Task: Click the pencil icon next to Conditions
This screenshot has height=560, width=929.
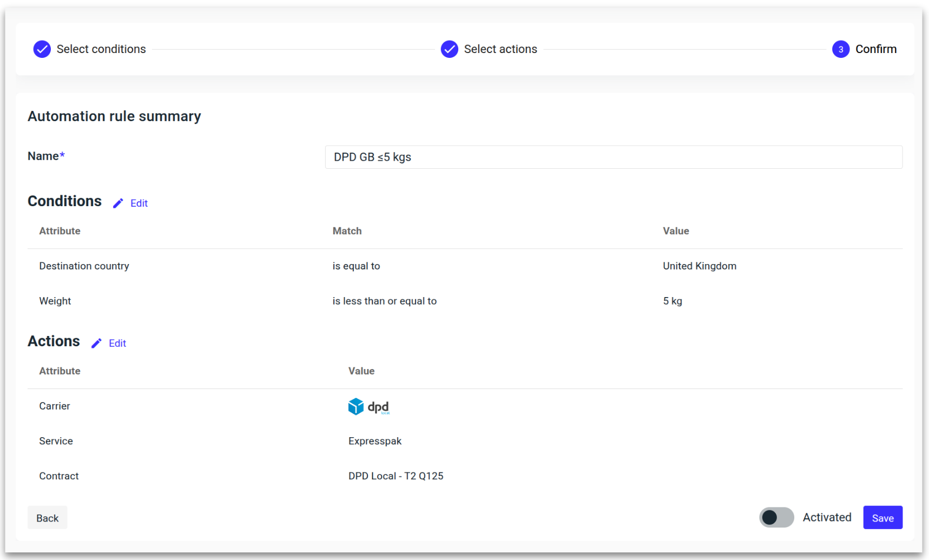Action: (118, 203)
